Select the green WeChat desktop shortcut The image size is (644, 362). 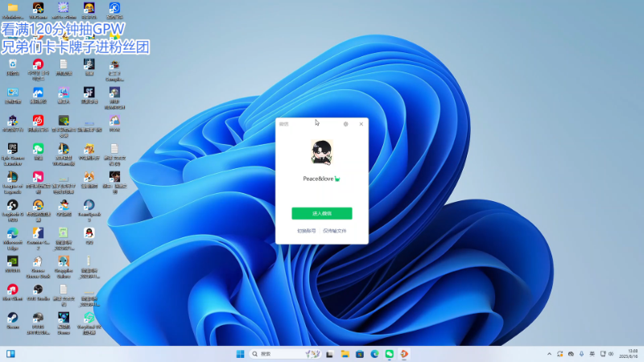point(38,151)
